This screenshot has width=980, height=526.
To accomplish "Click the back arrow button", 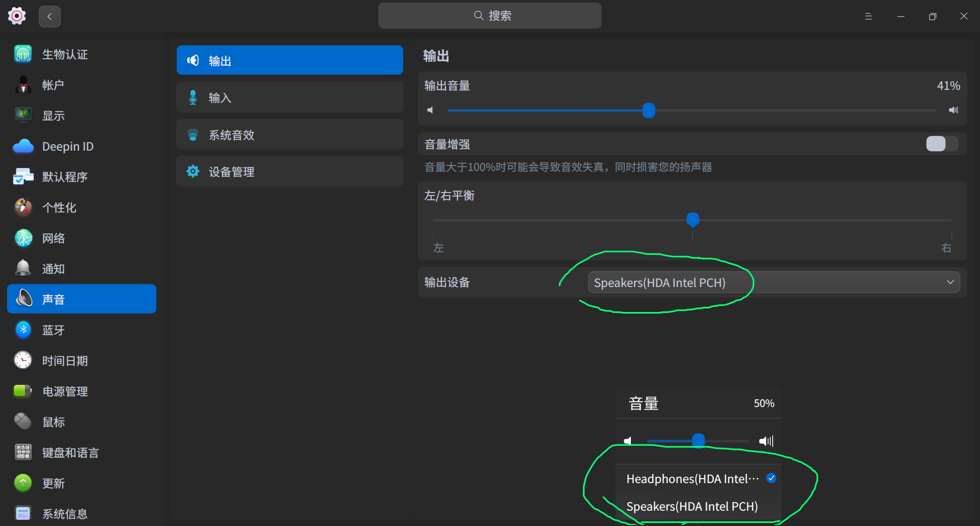I will (x=50, y=16).
